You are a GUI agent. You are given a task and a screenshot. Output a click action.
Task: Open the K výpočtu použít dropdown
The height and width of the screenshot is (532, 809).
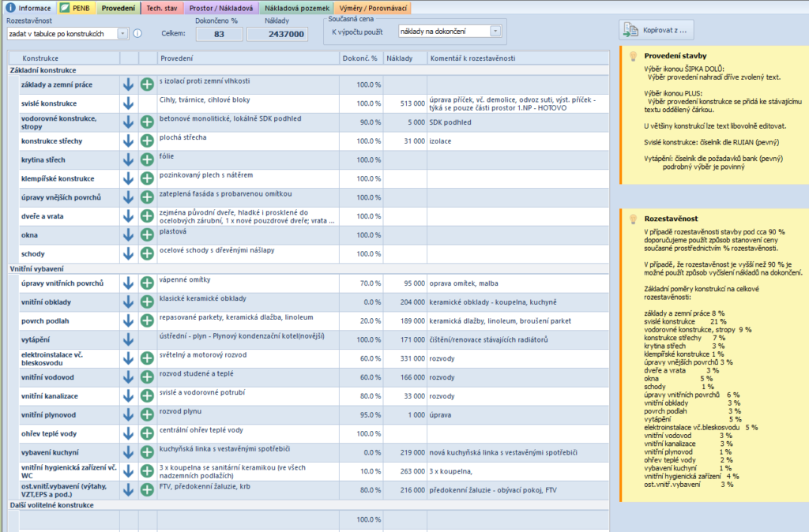[x=495, y=32]
